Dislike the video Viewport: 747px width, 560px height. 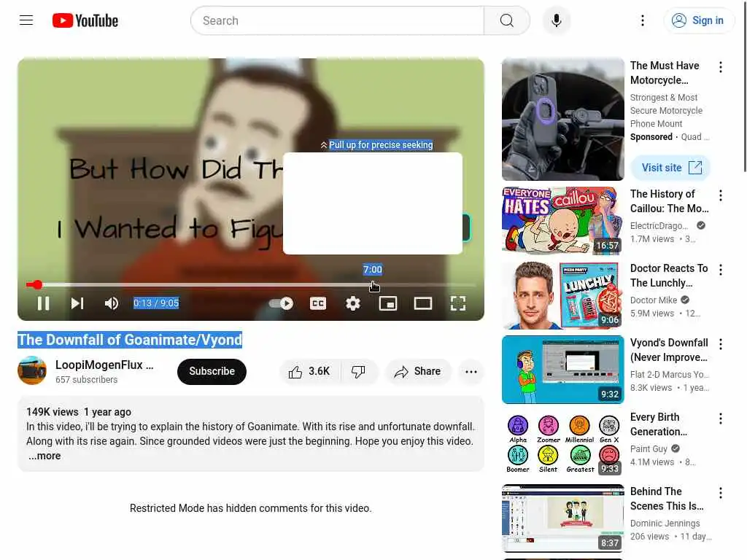pos(358,371)
